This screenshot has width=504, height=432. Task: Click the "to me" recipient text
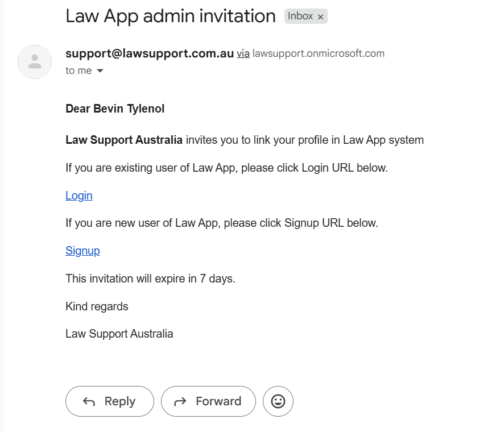click(79, 70)
